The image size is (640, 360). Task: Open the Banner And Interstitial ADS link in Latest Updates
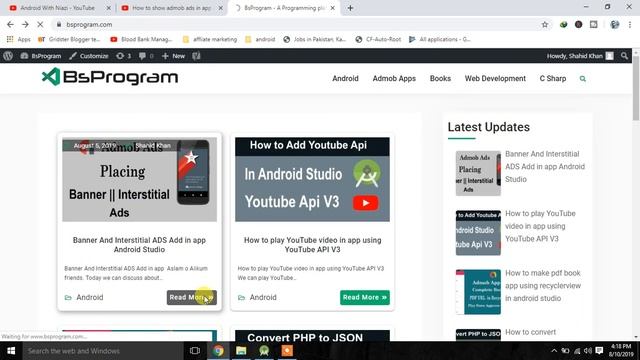(x=545, y=167)
